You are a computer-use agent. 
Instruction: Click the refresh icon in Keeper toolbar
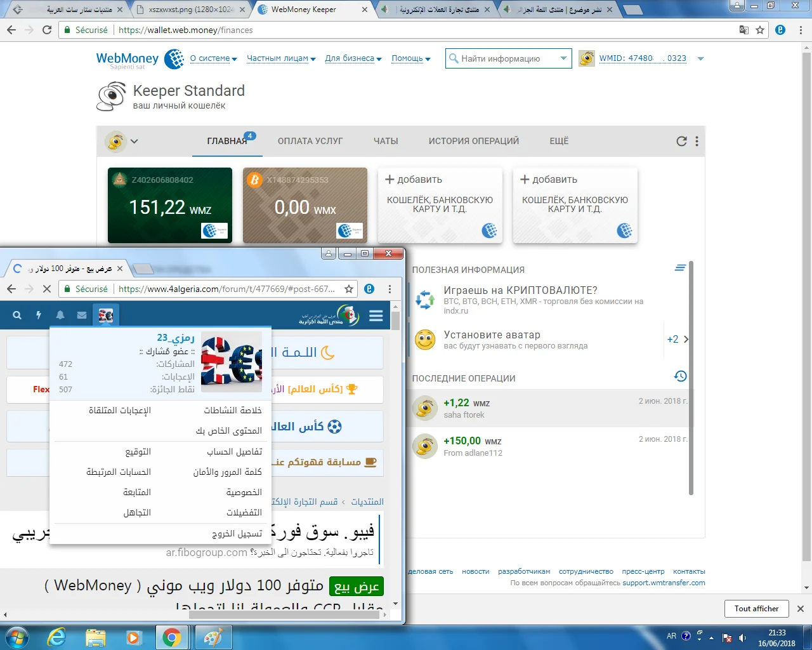click(681, 142)
